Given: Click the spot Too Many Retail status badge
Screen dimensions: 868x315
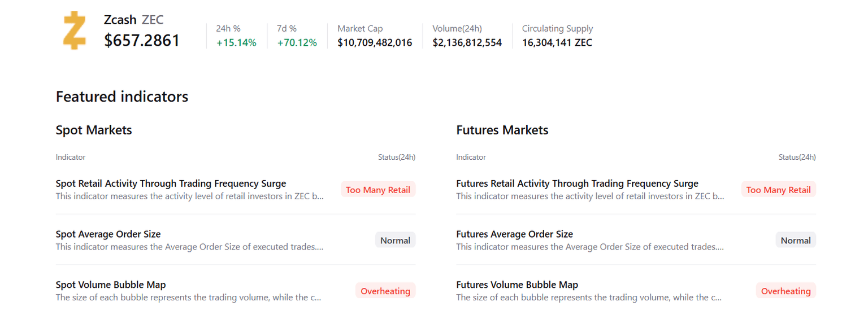Looking at the screenshot, I should (x=378, y=190).
